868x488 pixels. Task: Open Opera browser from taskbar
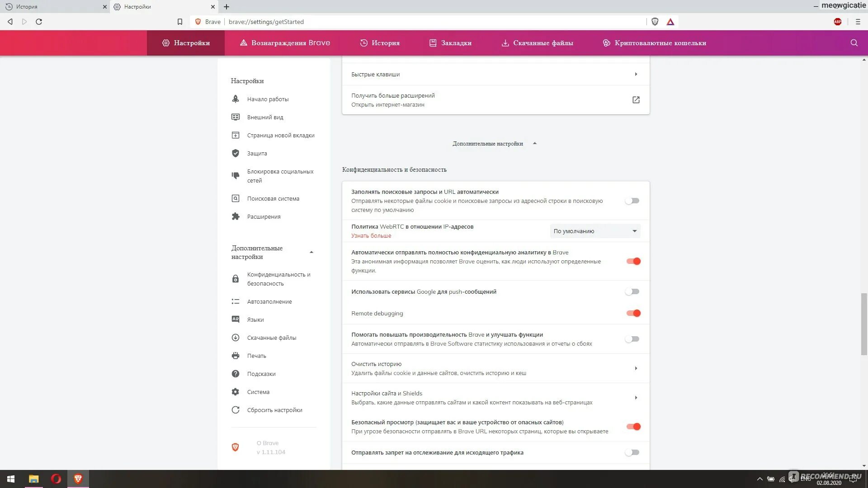(x=56, y=479)
